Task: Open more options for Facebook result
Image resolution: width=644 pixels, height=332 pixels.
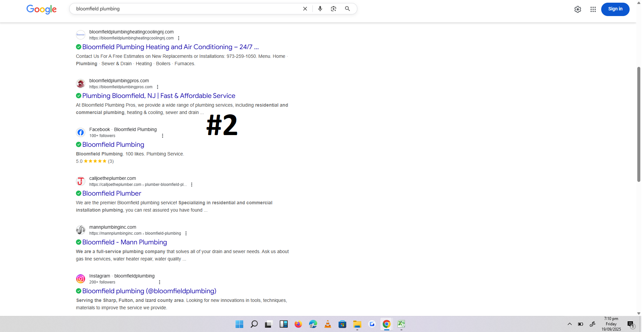Action: pyautogui.click(x=163, y=136)
